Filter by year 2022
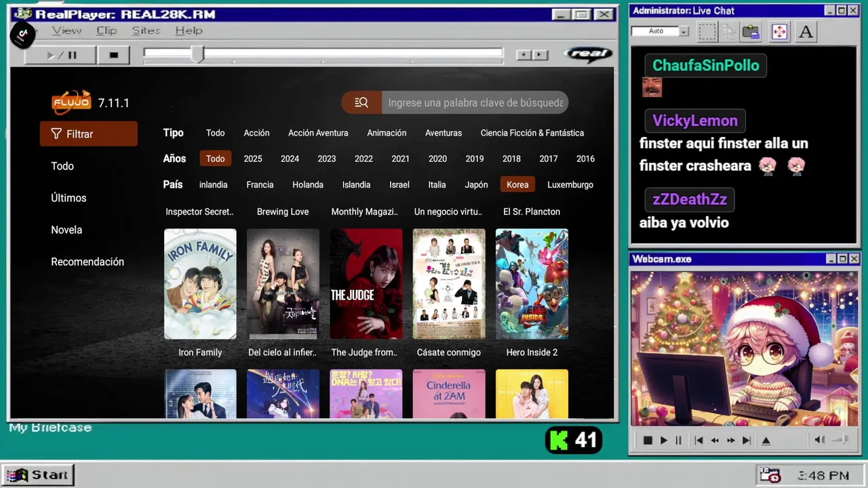 coord(363,159)
